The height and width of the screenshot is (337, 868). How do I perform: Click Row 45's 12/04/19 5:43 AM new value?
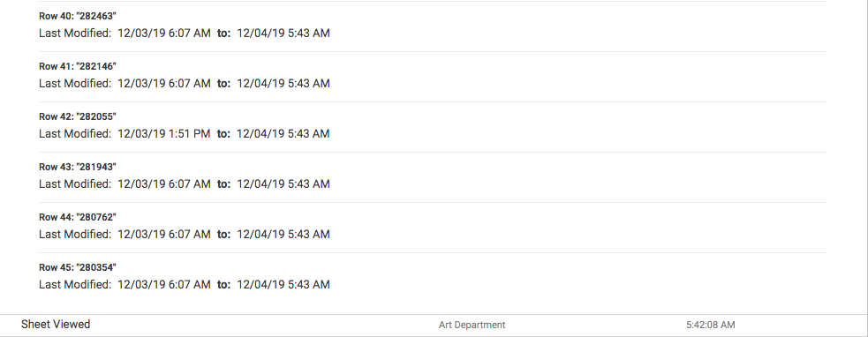[x=283, y=285]
